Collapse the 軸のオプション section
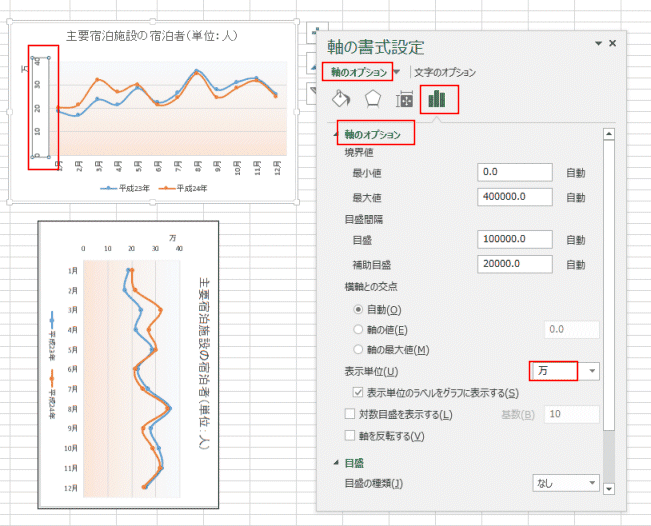 (337, 134)
